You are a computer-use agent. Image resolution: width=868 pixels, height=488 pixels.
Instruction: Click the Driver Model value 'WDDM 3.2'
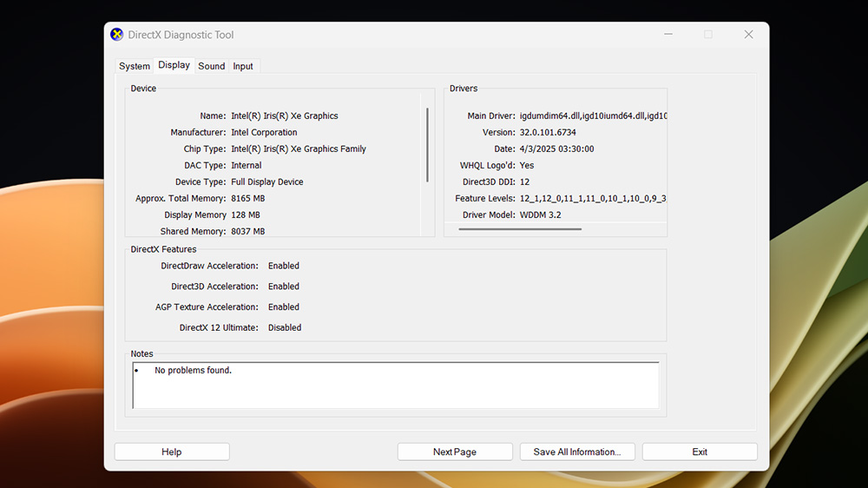540,215
